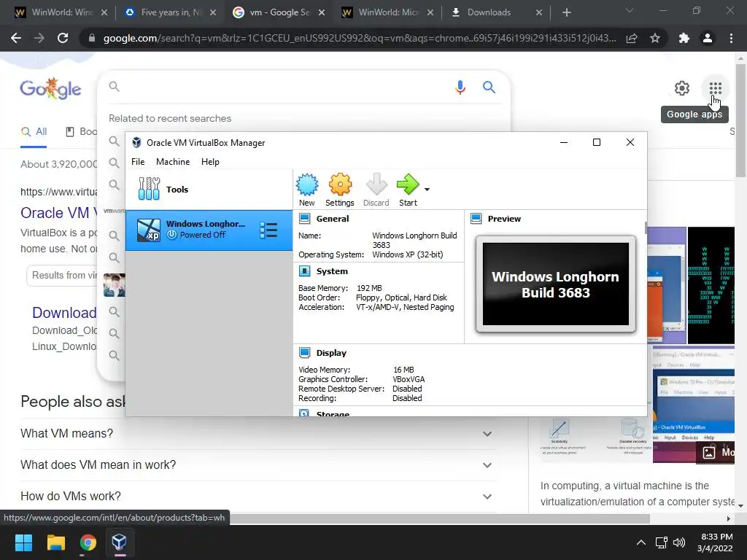Click the Chrome address bar URL

[360, 38]
